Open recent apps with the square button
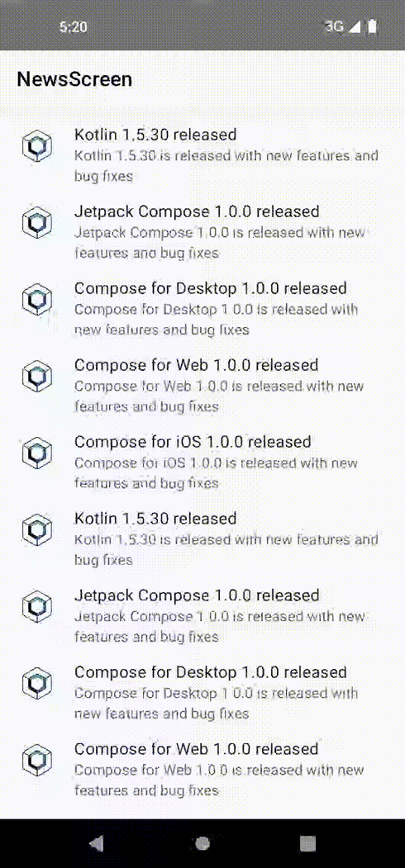The height and width of the screenshot is (868, 405). (308, 843)
